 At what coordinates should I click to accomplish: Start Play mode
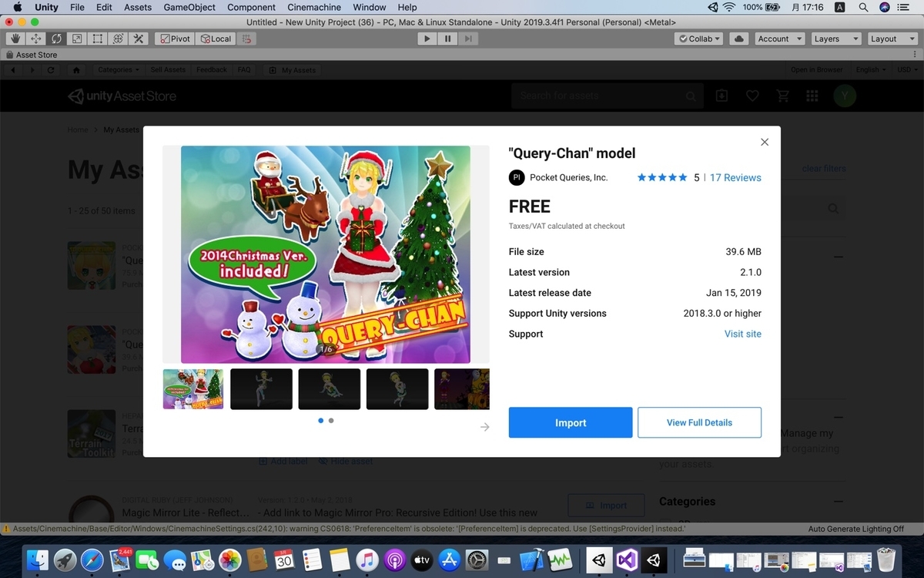click(x=427, y=39)
